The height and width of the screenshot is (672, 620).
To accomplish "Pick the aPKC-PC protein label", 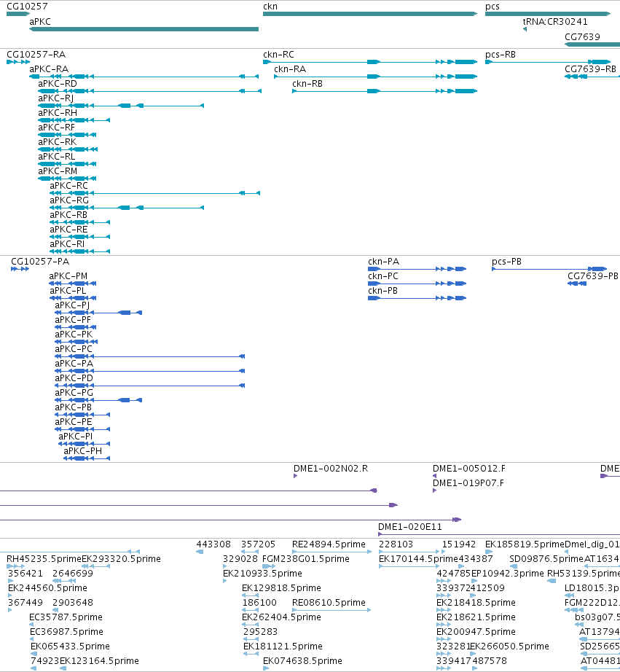I will pos(74,349).
